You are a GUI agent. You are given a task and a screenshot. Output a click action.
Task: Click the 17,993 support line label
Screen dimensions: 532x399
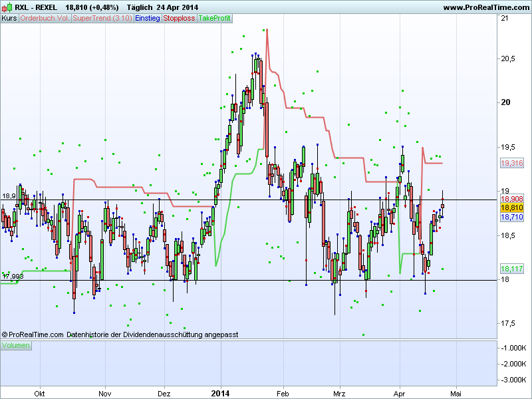pos(13,276)
